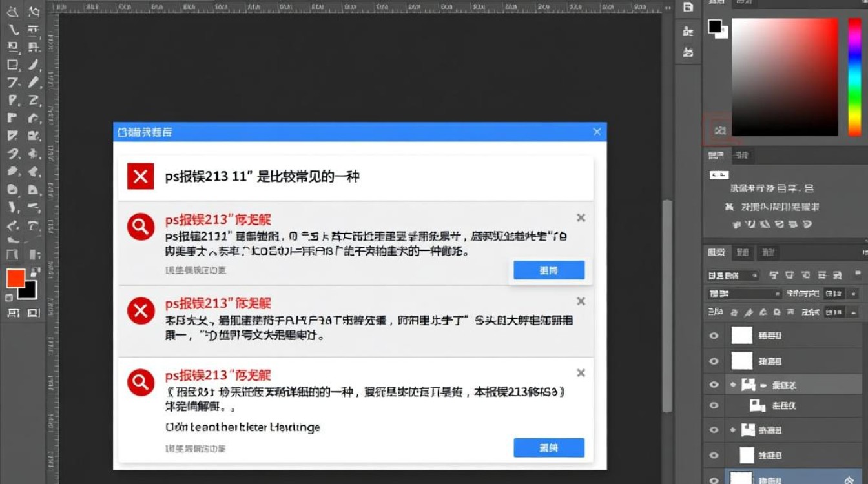Screen dimensions: 868x484
Task: Expand the second group layer arrow
Action: (733, 430)
